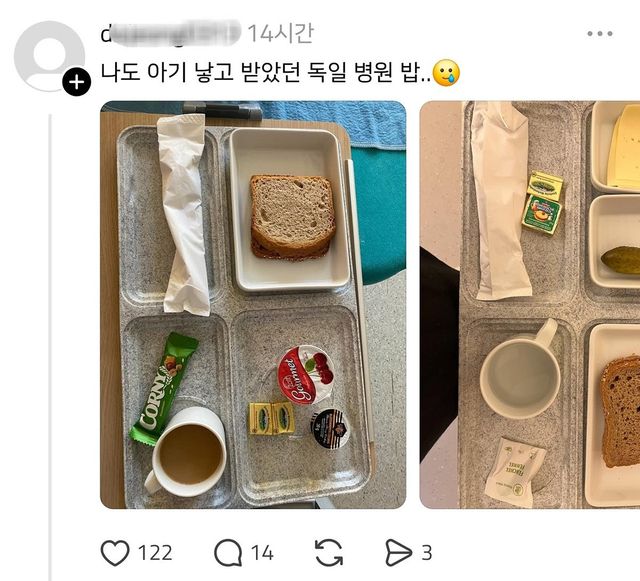Click the vertical thread line beside the post
Screen dimensions: 640x581
[x=50, y=347]
